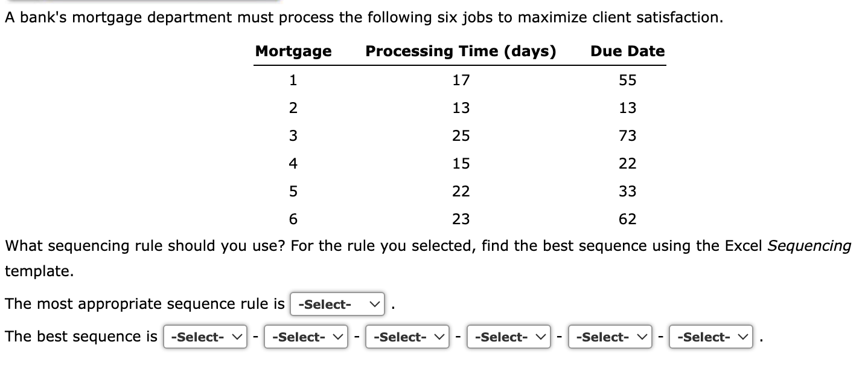Click the Due Date column header
The image size is (868, 388).
(627, 51)
